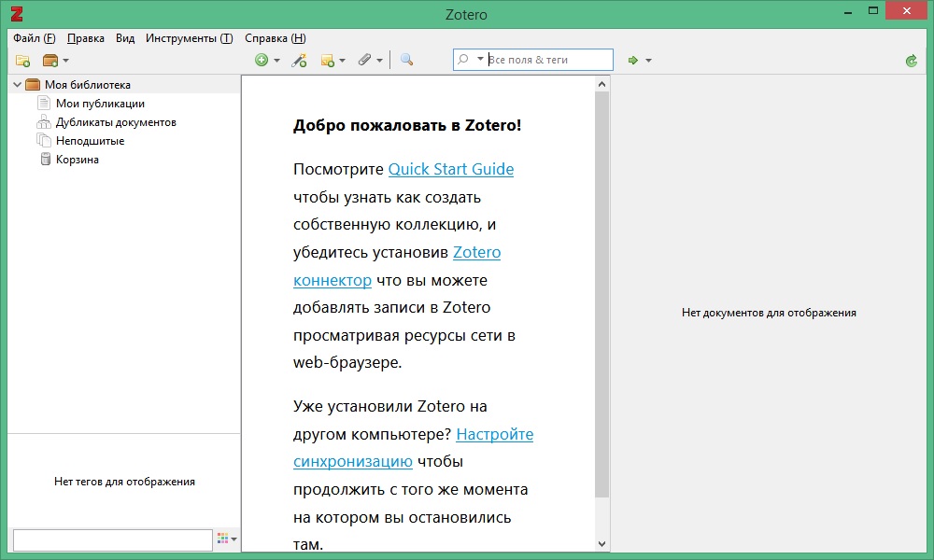Click the Add Attachment paperclip icon
Image resolution: width=934 pixels, height=560 pixels.
coord(365,61)
